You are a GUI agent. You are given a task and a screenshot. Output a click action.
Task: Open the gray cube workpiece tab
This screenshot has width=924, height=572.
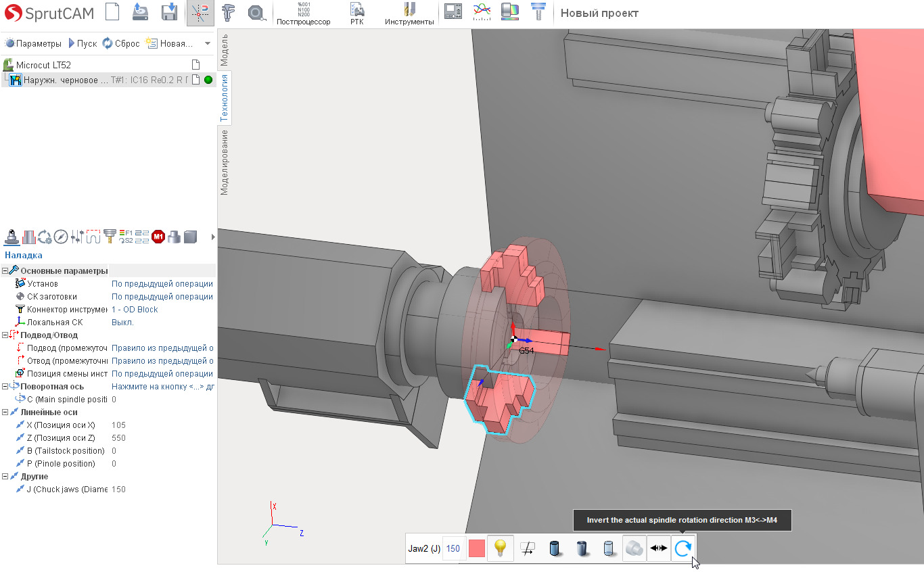pos(191,237)
